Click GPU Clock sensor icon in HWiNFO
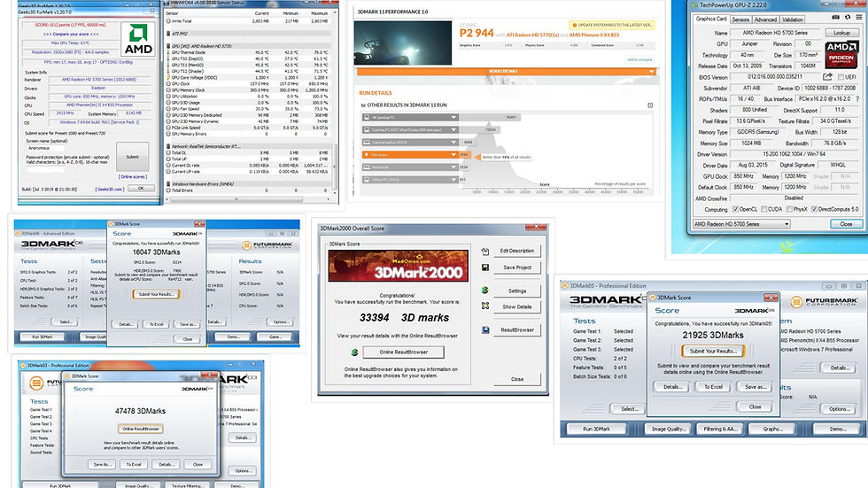The image size is (868, 488). coord(168,83)
